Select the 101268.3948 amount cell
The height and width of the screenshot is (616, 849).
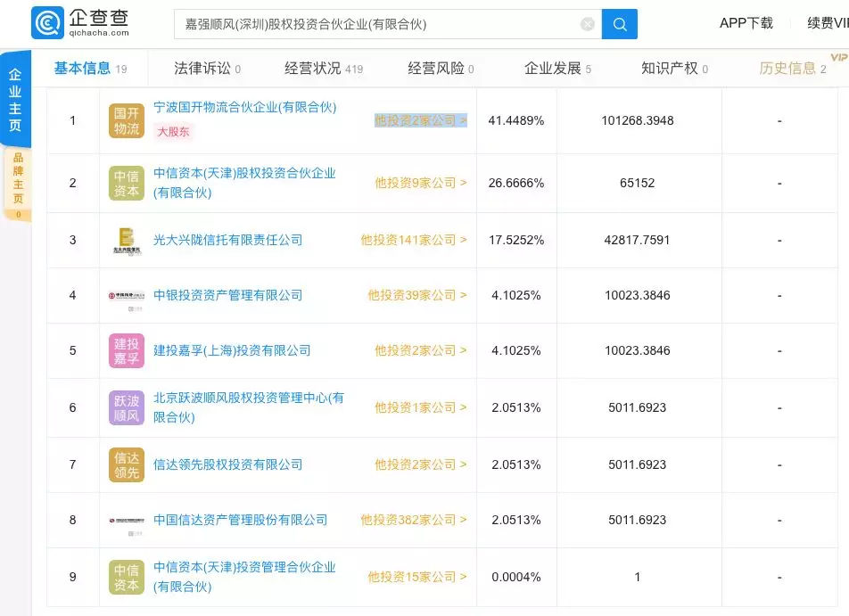click(x=638, y=120)
